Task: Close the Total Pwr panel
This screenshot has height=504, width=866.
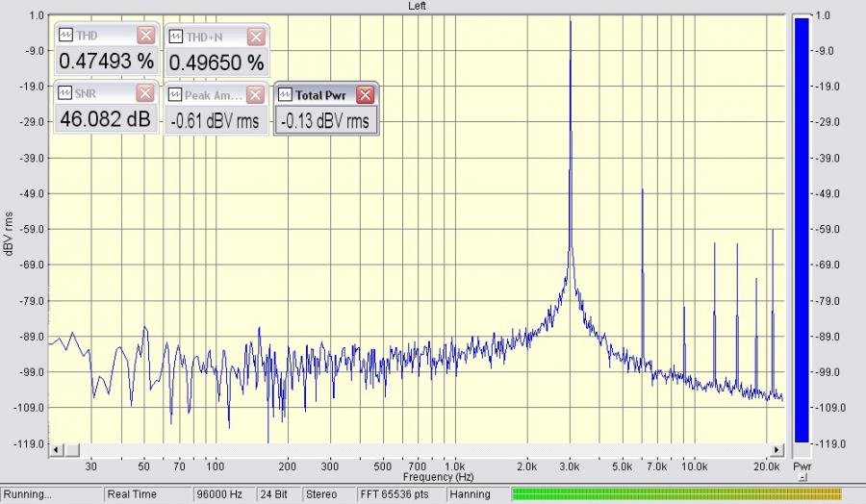Action: 365,95
